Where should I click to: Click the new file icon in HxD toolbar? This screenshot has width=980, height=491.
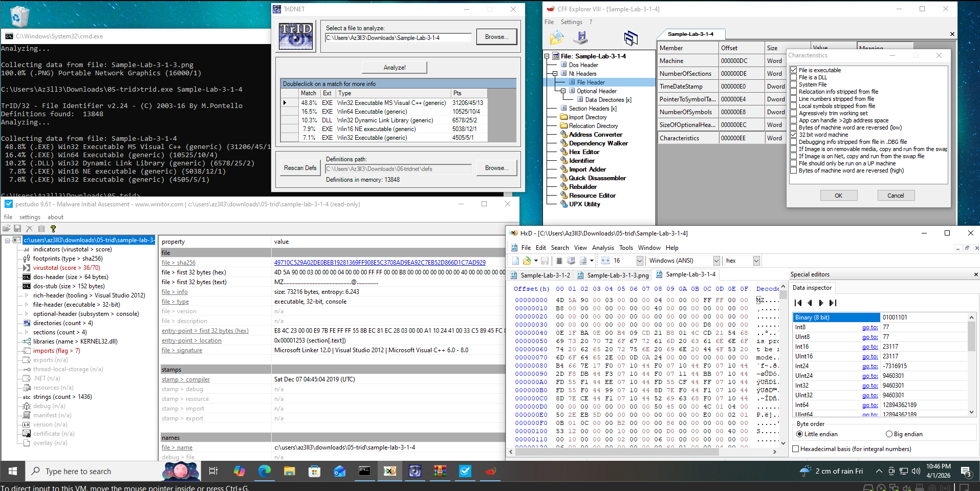516,261
